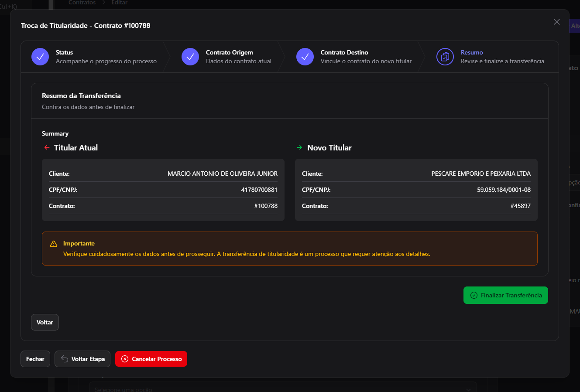Close the Troca de Titularidade dialog

pos(557,22)
